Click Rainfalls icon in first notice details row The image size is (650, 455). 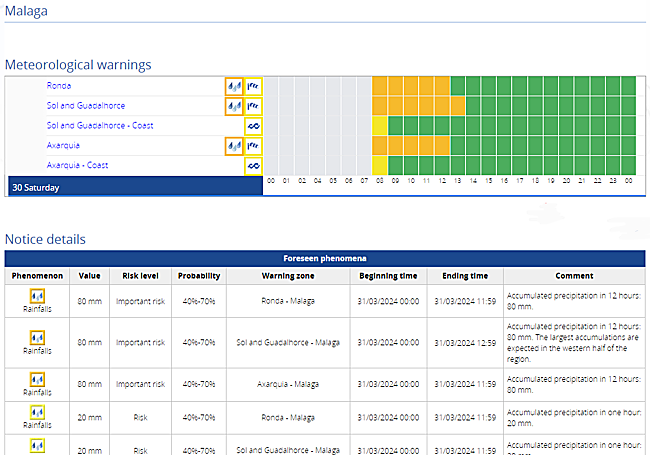(37, 296)
